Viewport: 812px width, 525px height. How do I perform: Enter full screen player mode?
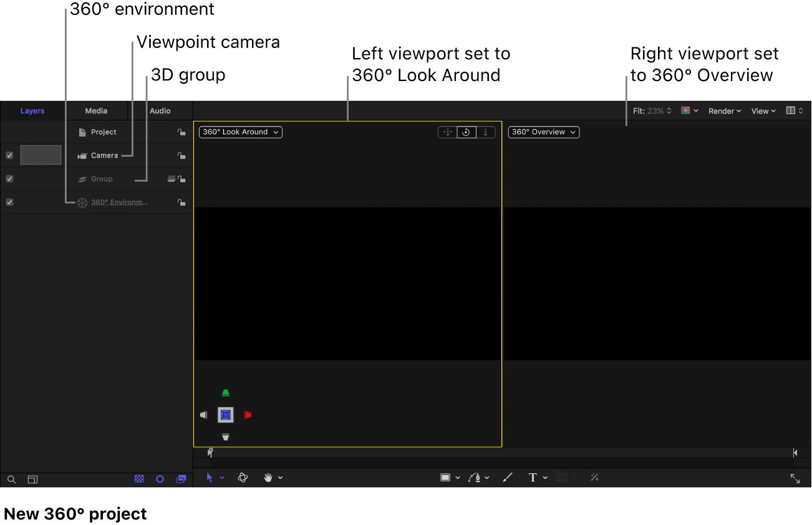(x=795, y=478)
